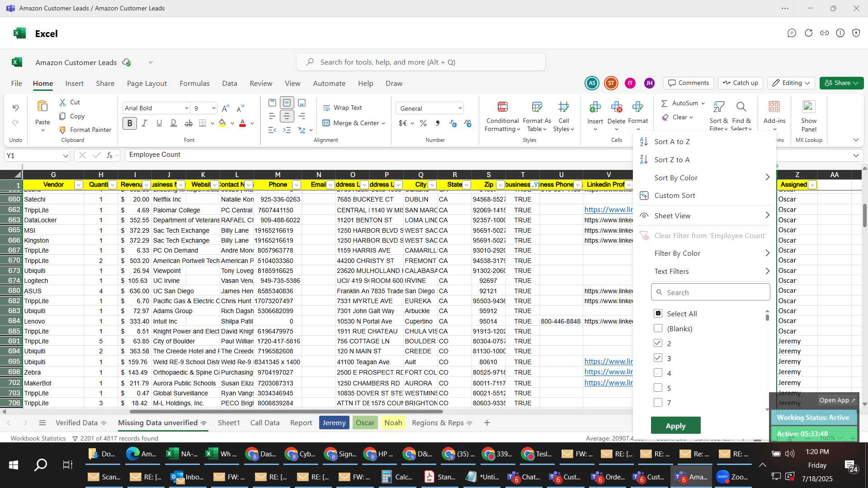Switch to the Call Data sheet
This screenshot has width=868, height=488.
point(265,423)
